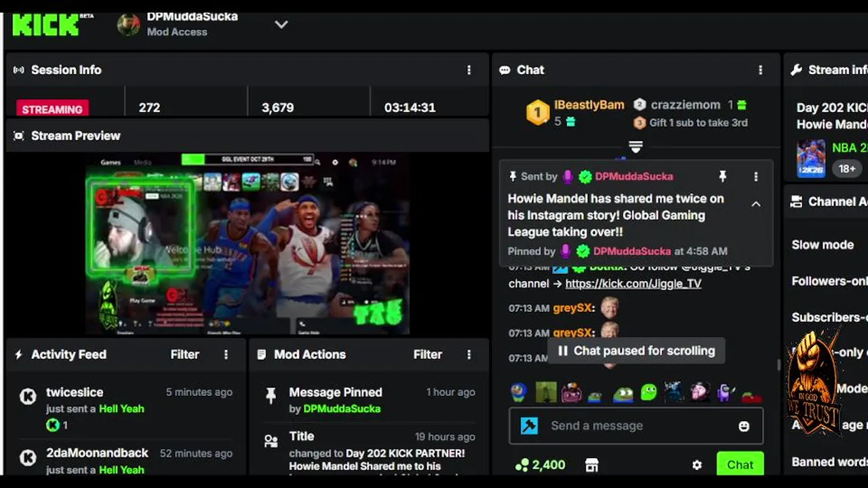Click the Message Pinned entry title
868x488 pixels.
336,392
